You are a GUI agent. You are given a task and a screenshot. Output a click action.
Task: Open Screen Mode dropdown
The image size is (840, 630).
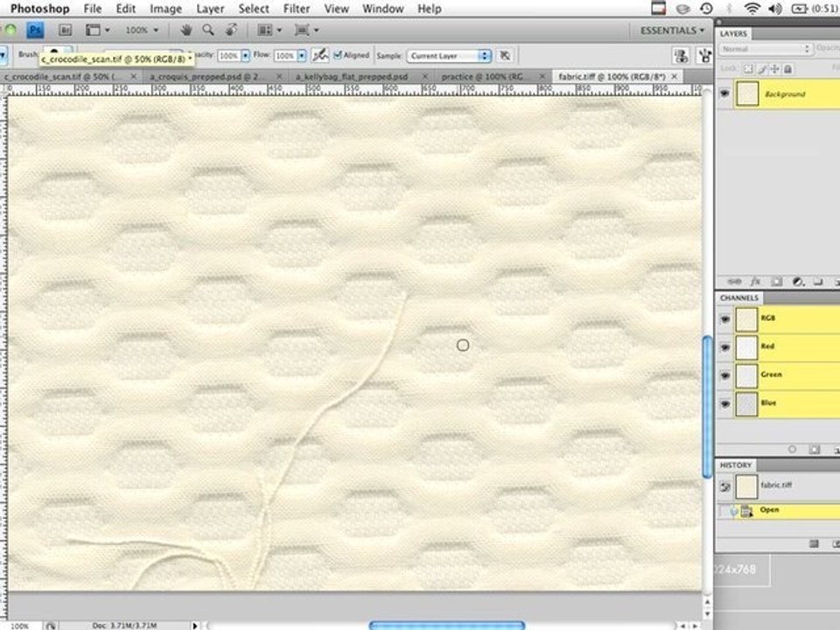pos(306,30)
